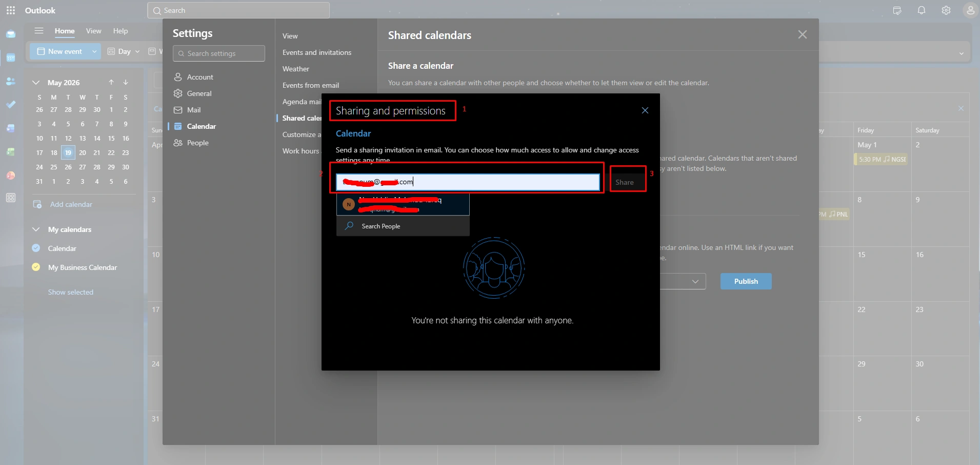Click the New event button
980x465 pixels.
tap(60, 51)
